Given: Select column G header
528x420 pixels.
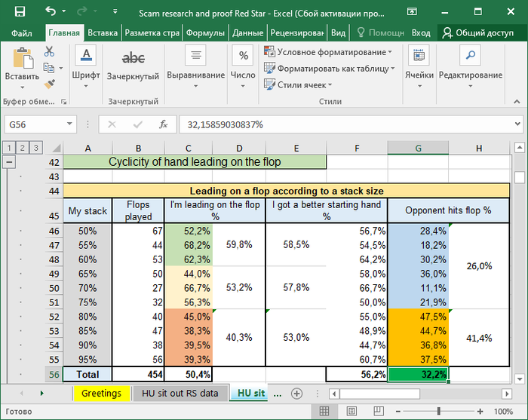Looking at the screenshot, I should pos(418,148).
